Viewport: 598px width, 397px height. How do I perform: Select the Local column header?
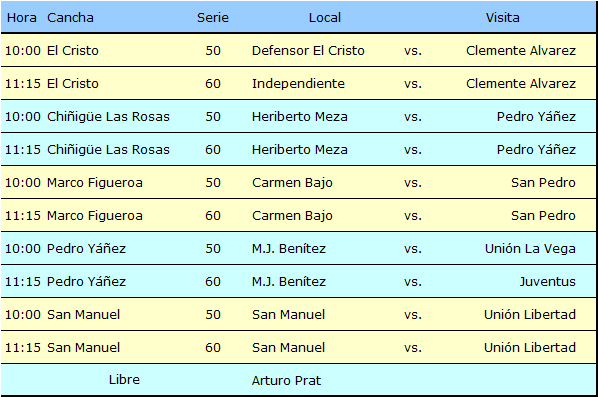(325, 18)
